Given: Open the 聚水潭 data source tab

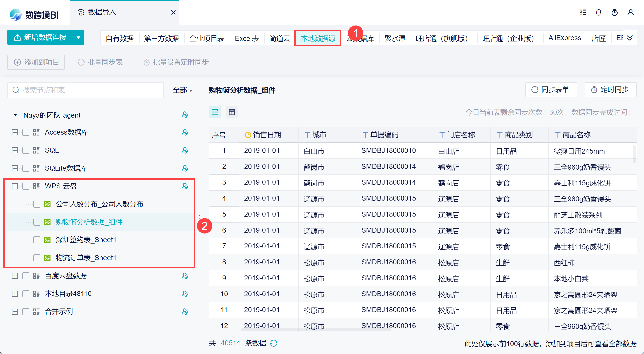Looking at the screenshot, I should (x=395, y=38).
